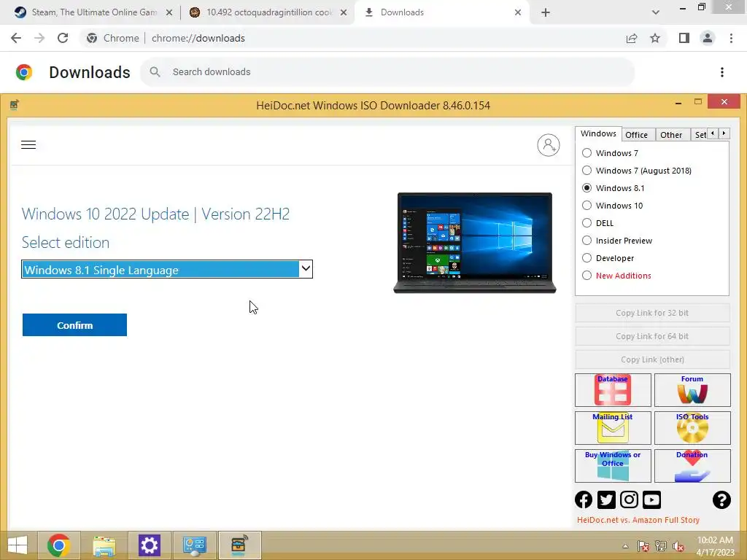Switch to the Windows tab

tap(598, 134)
